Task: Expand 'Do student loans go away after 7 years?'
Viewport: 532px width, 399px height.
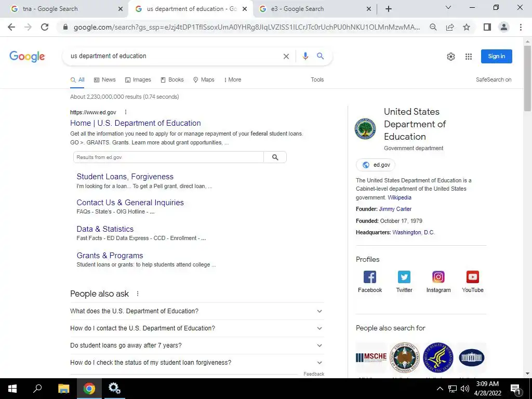Action: point(197,345)
